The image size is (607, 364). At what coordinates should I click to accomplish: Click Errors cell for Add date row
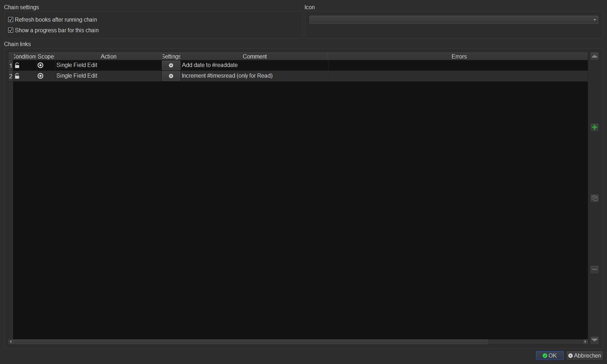(458, 65)
